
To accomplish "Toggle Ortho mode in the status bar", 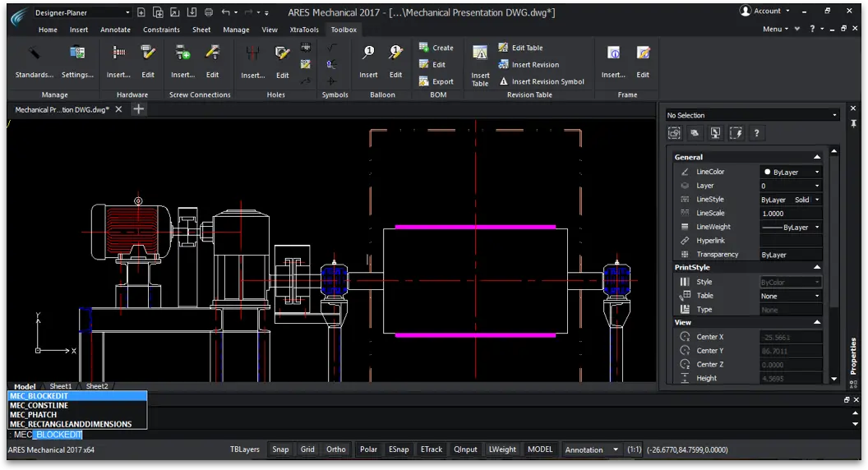I will (335, 449).
